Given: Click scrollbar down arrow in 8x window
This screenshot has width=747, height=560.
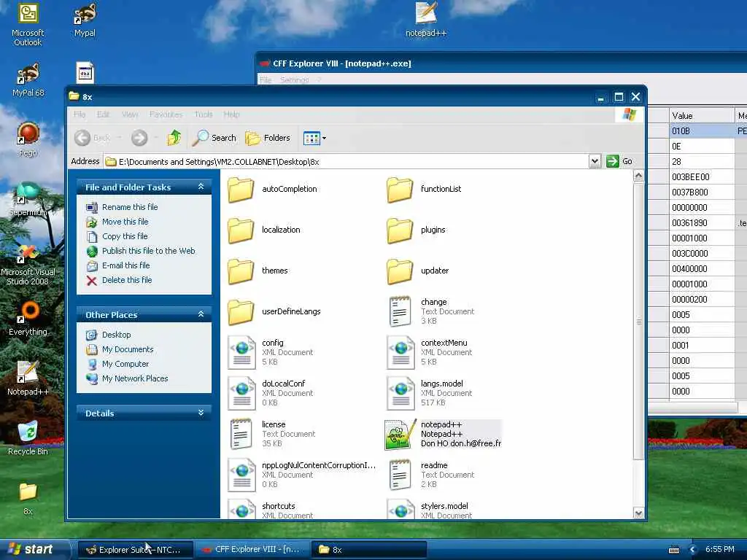Looking at the screenshot, I should [x=638, y=513].
